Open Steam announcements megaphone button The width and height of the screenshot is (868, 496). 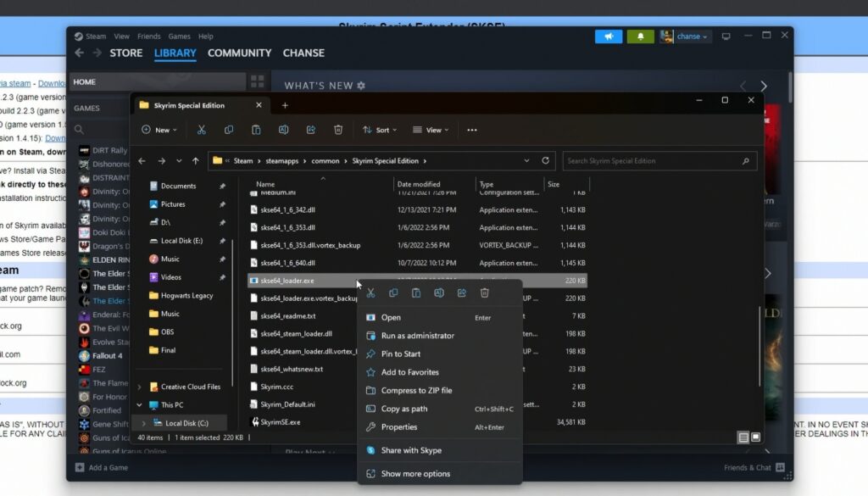609,36
